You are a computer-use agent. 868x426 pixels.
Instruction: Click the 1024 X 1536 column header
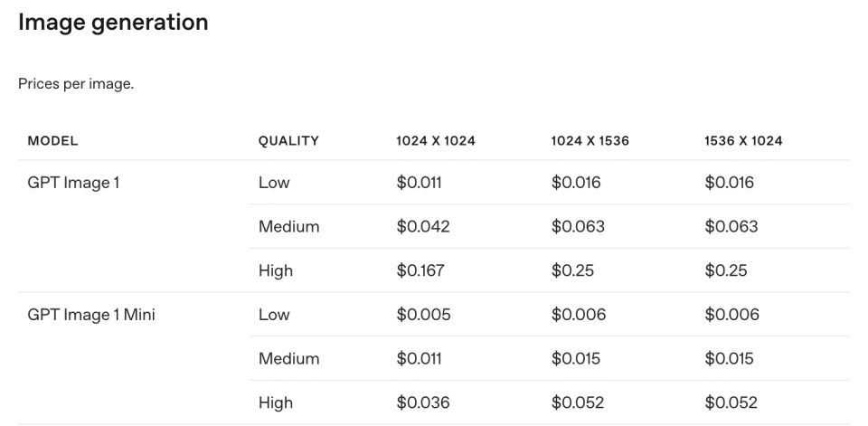pos(590,141)
